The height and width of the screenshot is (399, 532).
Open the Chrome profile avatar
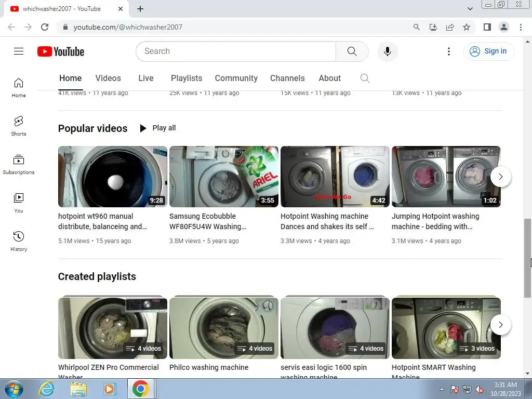504,27
